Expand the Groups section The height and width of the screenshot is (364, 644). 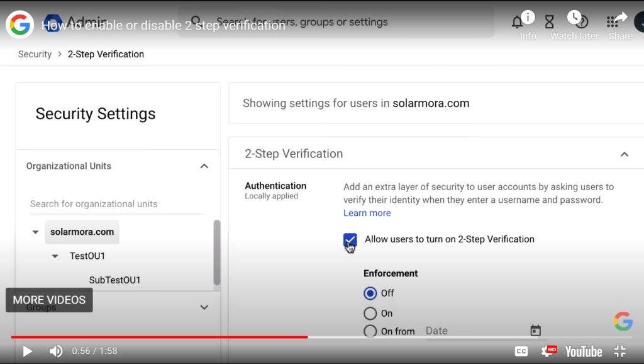(x=204, y=307)
